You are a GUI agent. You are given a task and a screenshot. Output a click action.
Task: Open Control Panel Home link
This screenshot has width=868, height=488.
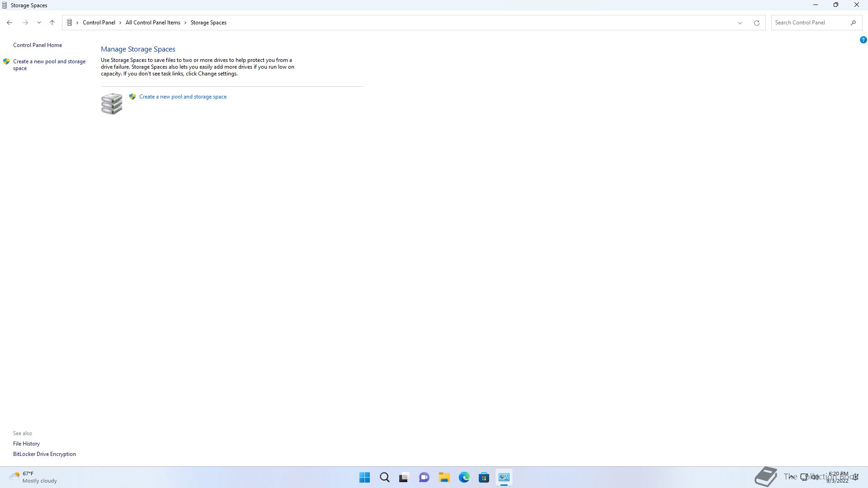click(x=38, y=45)
